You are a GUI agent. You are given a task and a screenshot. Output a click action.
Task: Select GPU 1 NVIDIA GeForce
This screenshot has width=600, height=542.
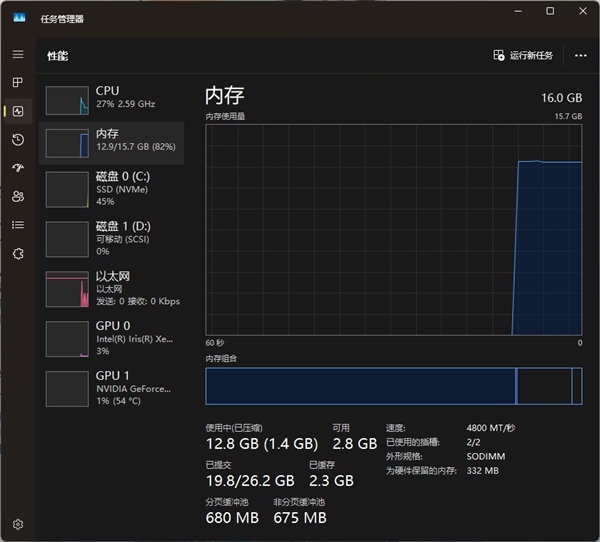pos(111,387)
